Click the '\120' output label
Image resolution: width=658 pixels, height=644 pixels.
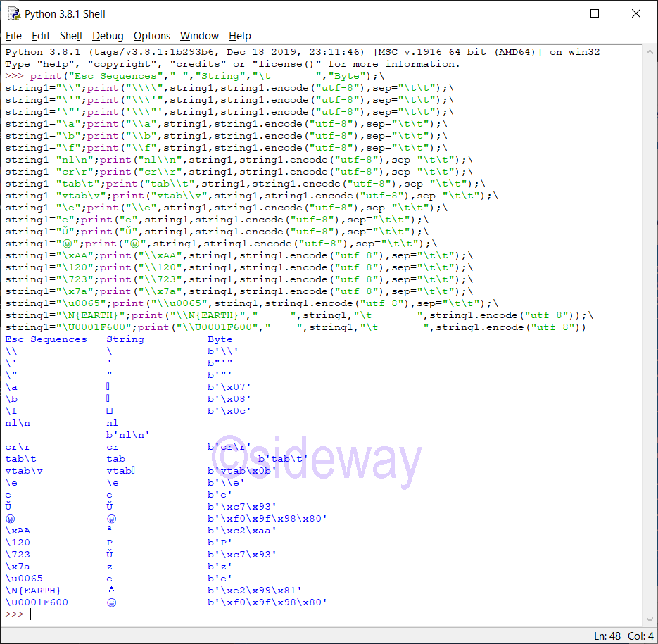pyautogui.click(x=18, y=543)
